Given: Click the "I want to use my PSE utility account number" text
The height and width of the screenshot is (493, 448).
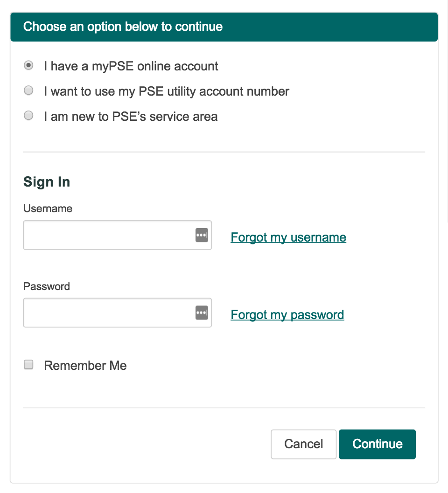Looking at the screenshot, I should [167, 91].
